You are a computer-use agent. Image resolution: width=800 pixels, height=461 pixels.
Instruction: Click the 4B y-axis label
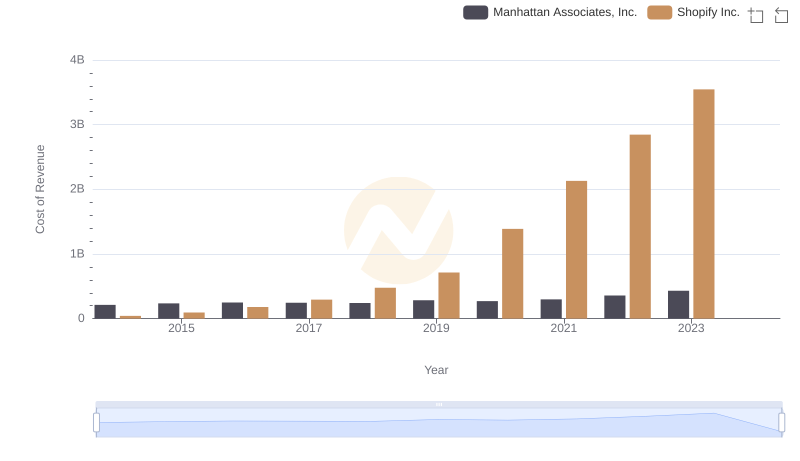pyautogui.click(x=77, y=60)
